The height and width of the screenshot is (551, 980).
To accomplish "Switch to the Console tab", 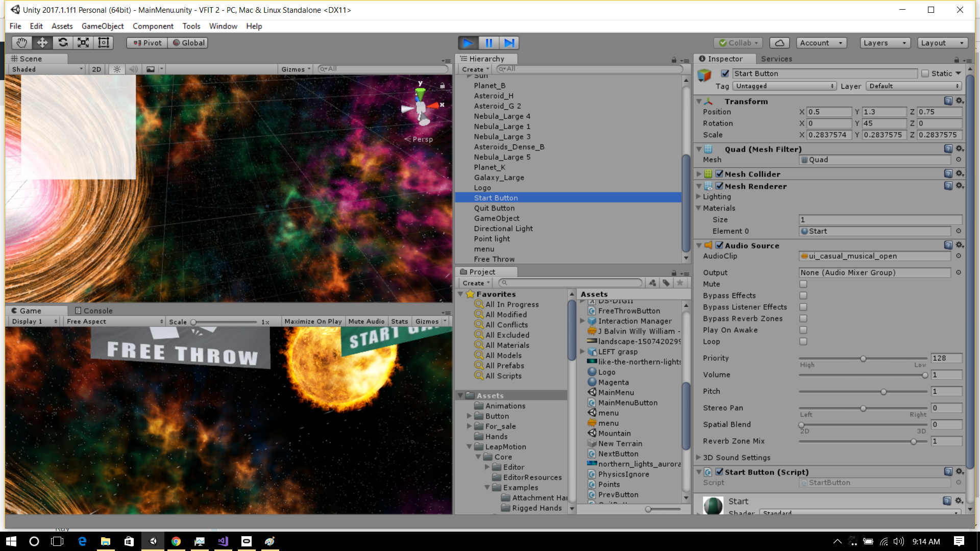I will coord(94,311).
